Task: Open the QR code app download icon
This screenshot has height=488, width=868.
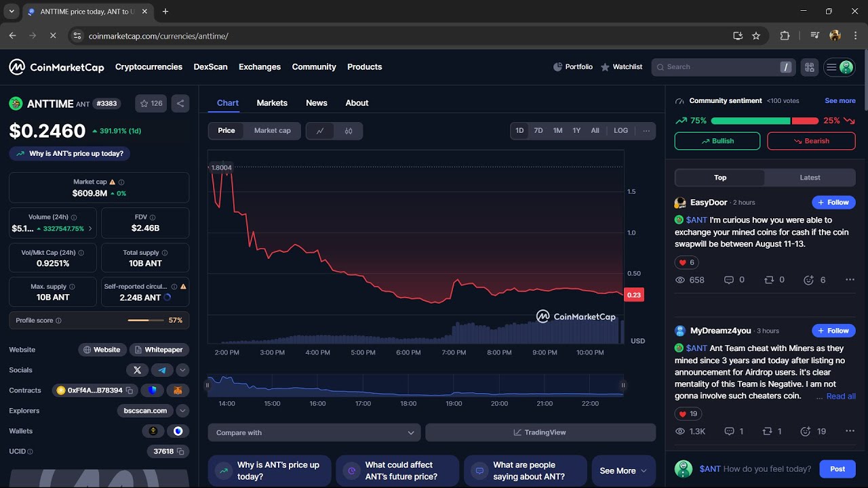Action: coord(809,67)
